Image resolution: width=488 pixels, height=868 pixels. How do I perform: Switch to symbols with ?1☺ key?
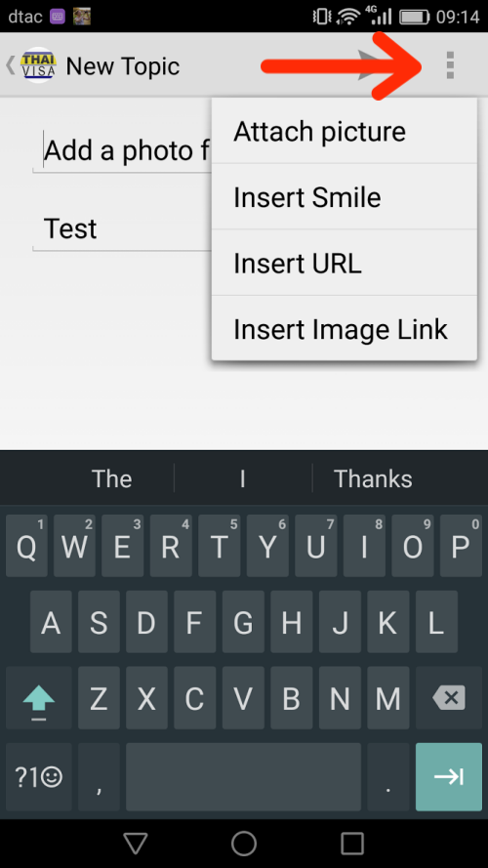(x=39, y=776)
